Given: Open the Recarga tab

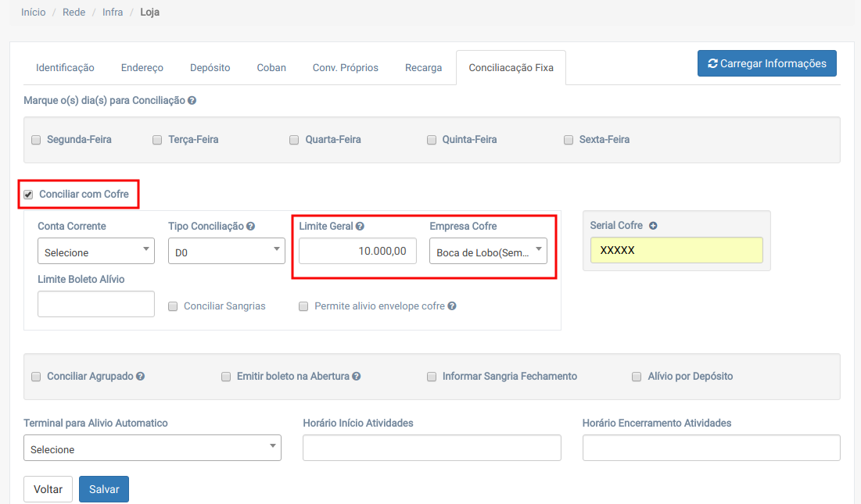Looking at the screenshot, I should tap(423, 68).
